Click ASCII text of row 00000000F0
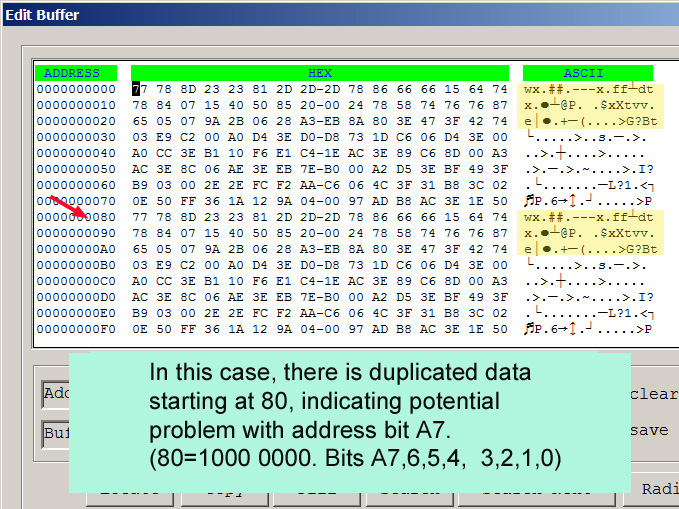The image size is (679, 509). 588,329
